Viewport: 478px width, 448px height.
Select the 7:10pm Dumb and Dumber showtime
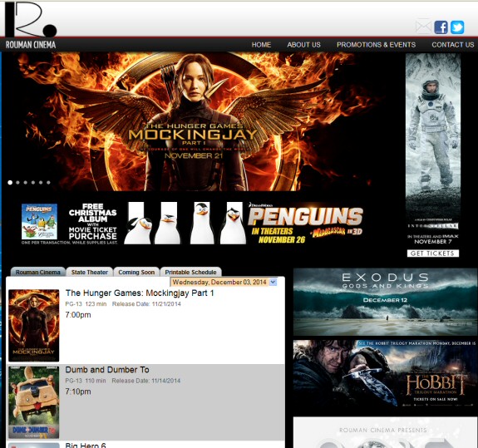tap(78, 391)
